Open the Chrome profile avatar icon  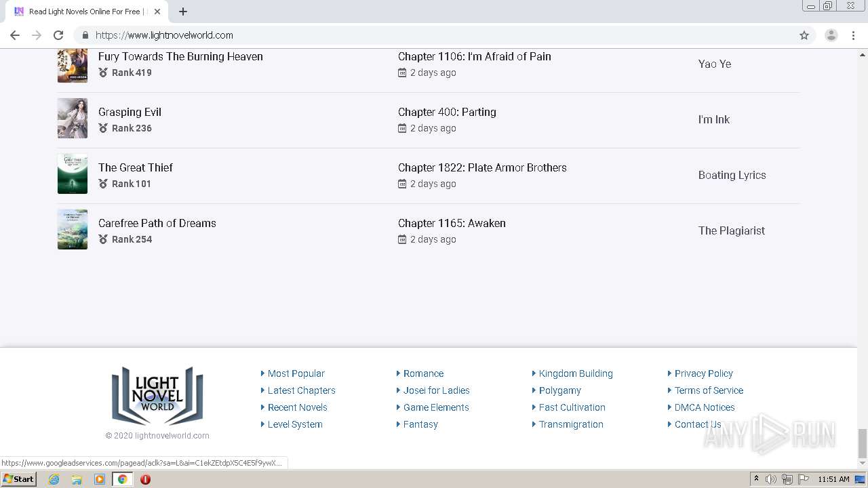pos(831,35)
